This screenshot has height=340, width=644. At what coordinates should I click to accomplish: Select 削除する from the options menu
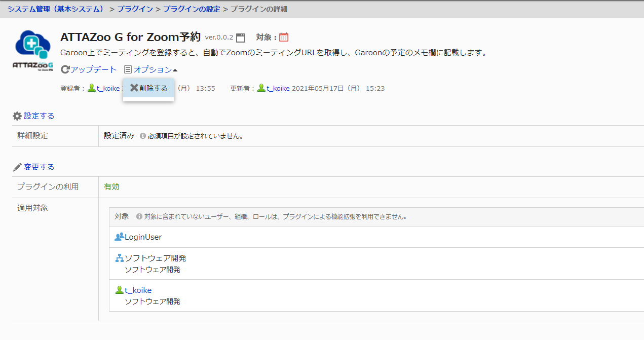(x=148, y=88)
